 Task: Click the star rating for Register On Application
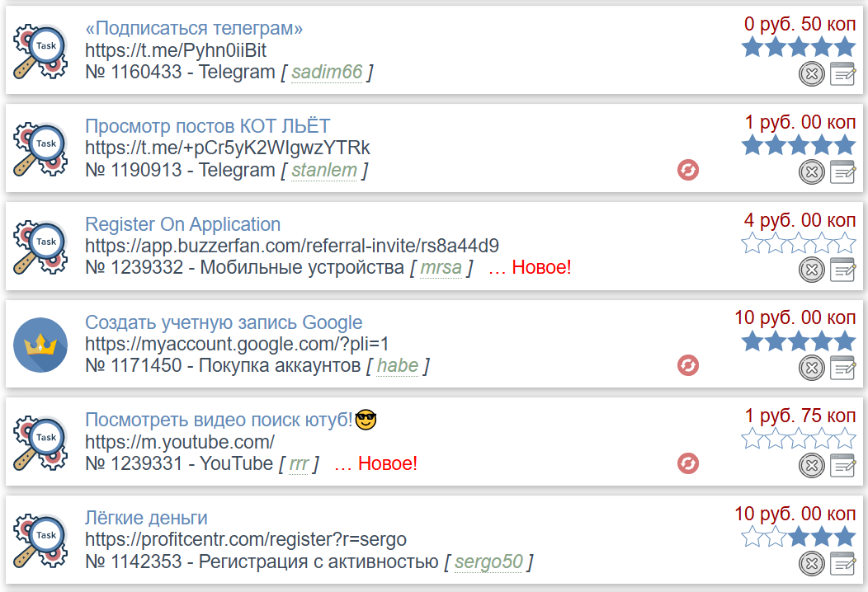coord(798,244)
